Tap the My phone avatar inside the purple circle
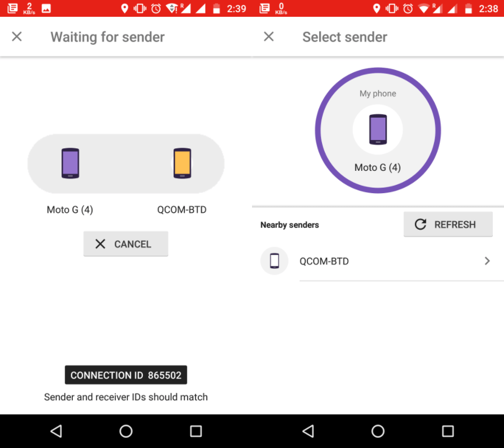The image size is (504, 448). point(378,129)
